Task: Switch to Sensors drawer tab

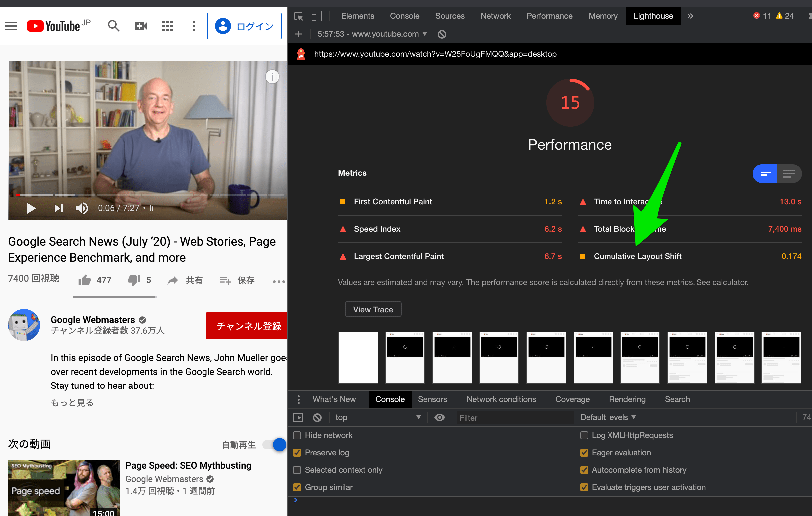Action: tap(432, 399)
